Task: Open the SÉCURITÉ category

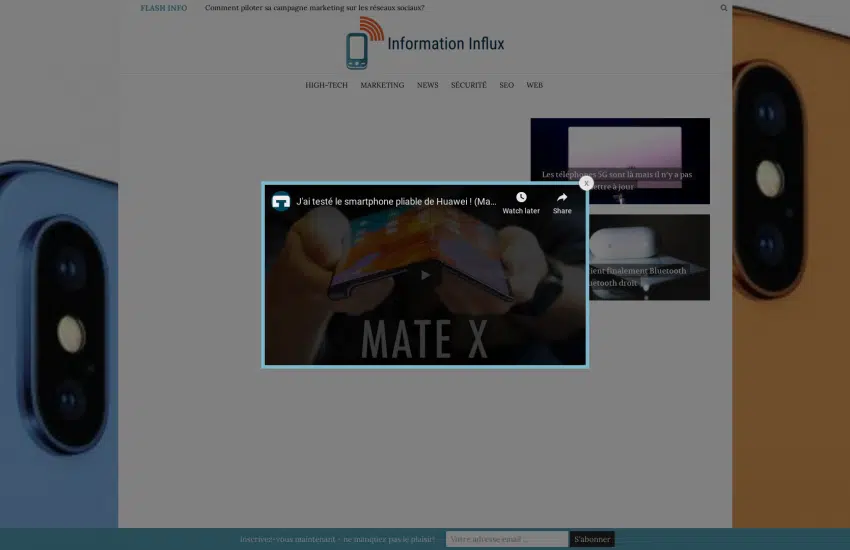Action: point(468,85)
